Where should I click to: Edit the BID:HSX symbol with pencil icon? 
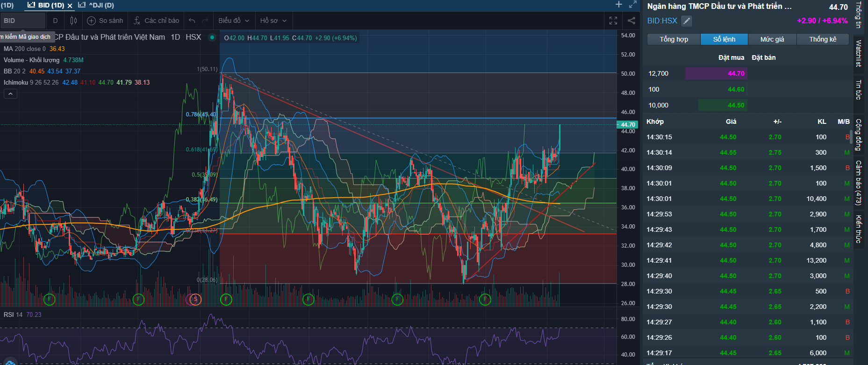[686, 21]
